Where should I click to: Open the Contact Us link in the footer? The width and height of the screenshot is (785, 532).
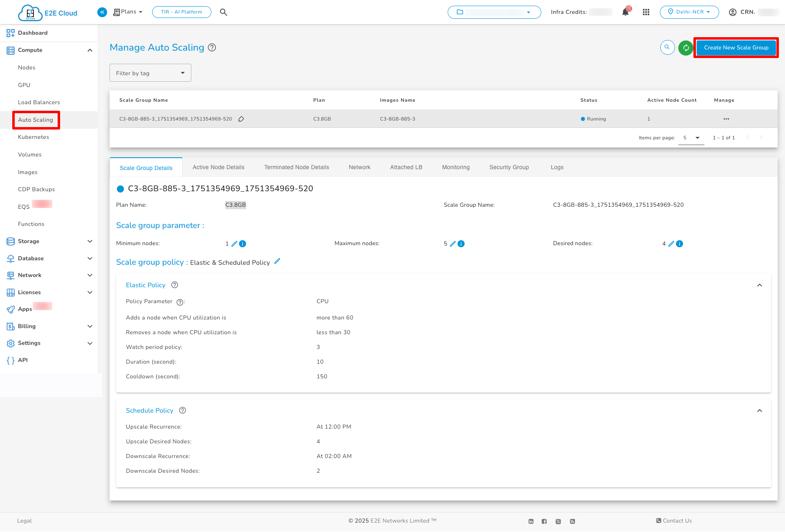[673, 521]
